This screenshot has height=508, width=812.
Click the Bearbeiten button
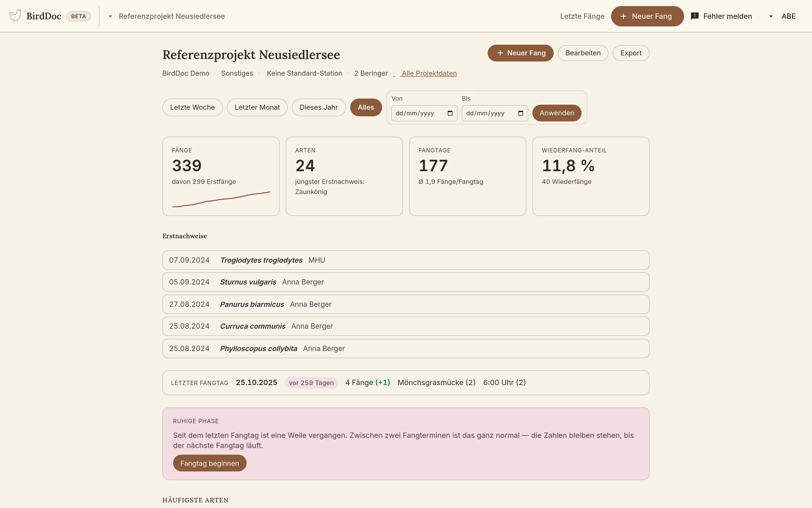click(583, 53)
